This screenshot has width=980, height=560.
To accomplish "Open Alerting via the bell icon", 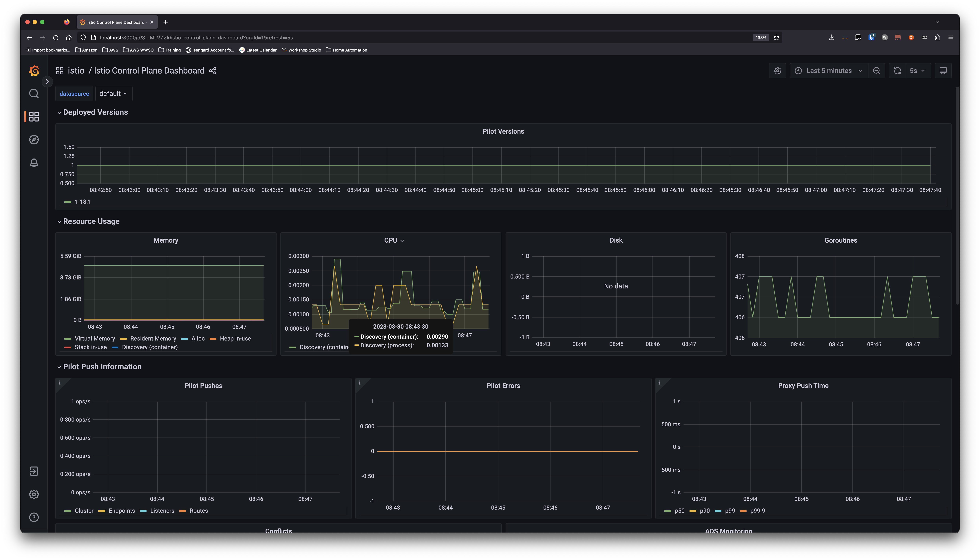I will (x=34, y=162).
